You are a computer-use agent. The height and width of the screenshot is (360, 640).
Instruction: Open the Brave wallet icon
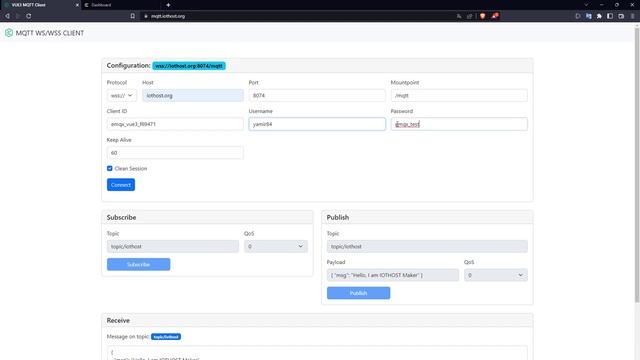[x=621, y=16]
